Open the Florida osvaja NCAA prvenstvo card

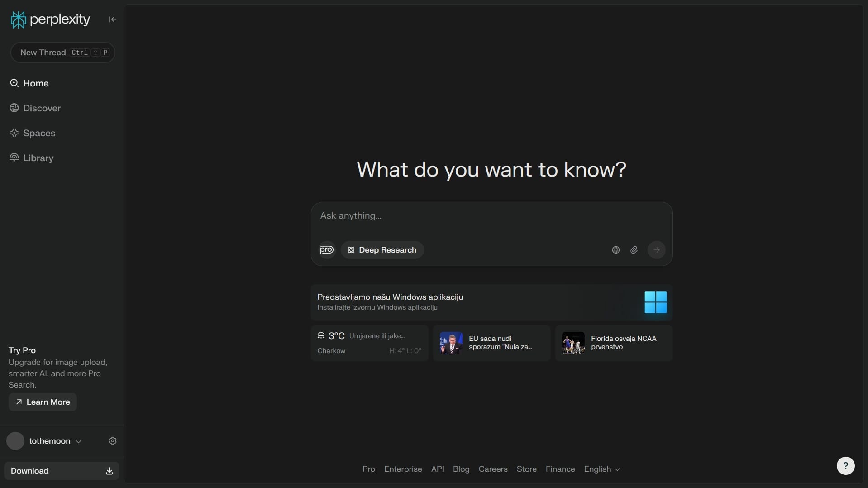pos(614,343)
